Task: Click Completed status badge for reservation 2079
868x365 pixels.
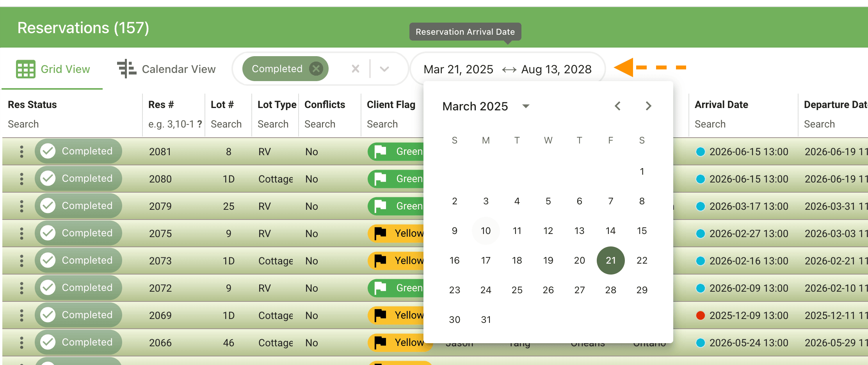Action: 78,206
